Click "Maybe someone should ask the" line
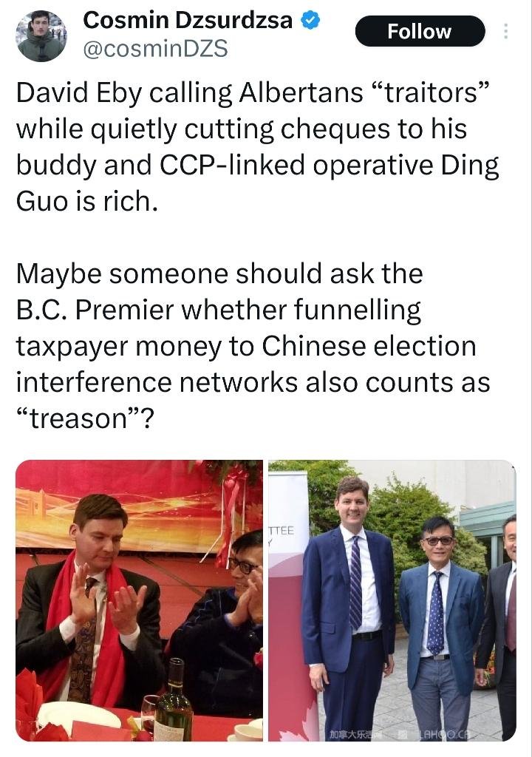The image size is (532, 757). (x=219, y=274)
